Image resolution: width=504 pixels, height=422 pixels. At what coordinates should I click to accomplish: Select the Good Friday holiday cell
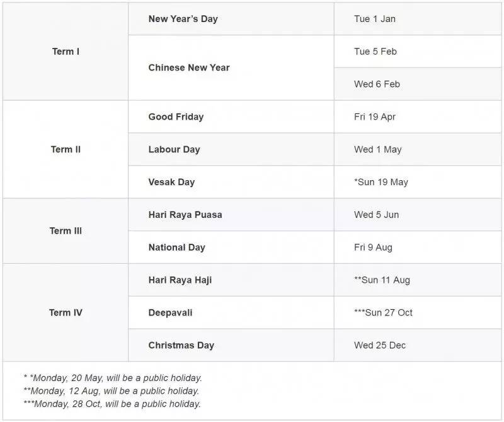click(176, 117)
